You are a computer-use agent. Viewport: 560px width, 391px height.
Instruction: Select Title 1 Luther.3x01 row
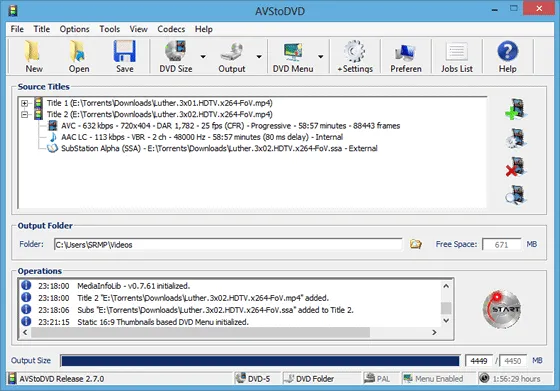click(x=159, y=103)
